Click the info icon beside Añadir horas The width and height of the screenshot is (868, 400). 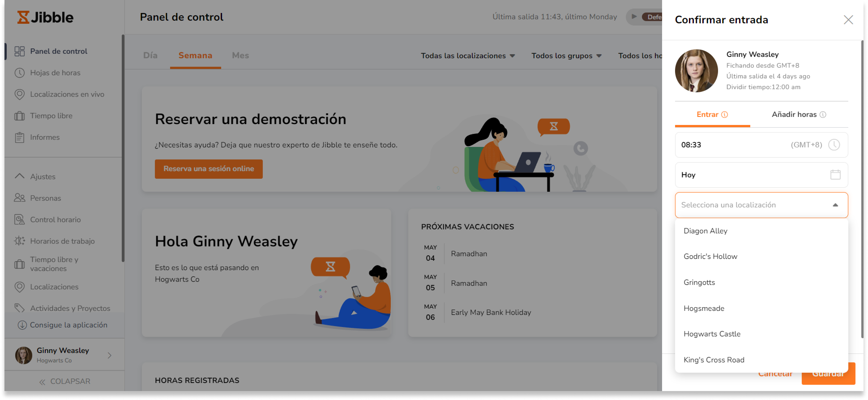tap(823, 115)
